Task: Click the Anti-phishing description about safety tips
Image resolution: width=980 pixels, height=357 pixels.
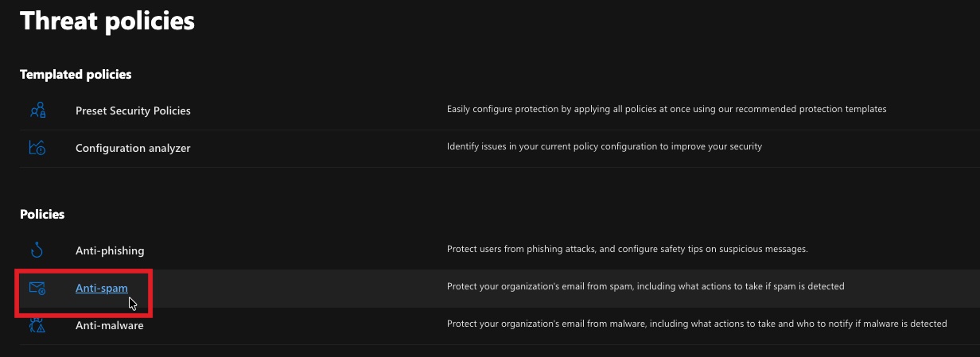Action: point(627,249)
